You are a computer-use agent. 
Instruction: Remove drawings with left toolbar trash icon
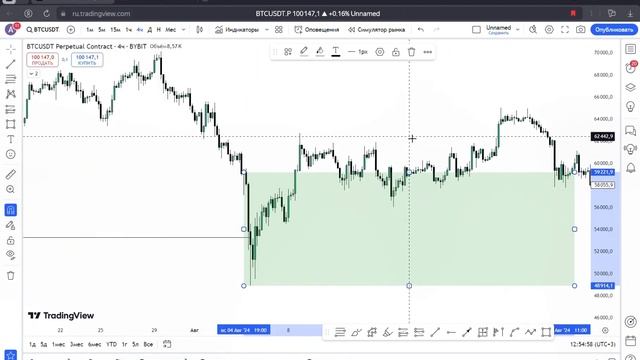tap(11, 276)
